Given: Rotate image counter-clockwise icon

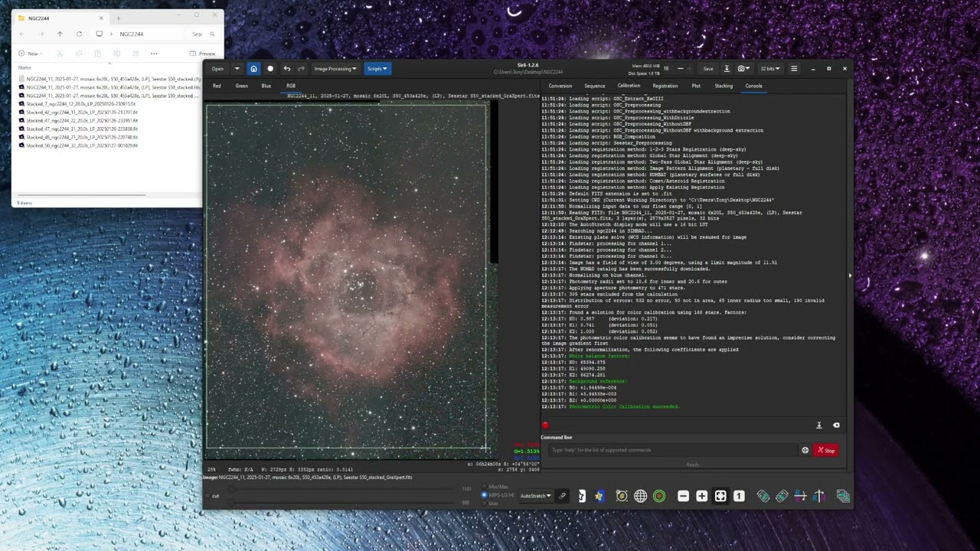Looking at the screenshot, I should pos(763,496).
